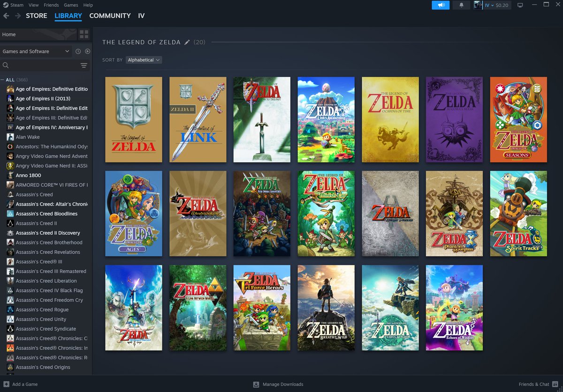The width and height of the screenshot is (563, 392).
Task: Click the grid collections view icon
Action: pyautogui.click(x=84, y=34)
